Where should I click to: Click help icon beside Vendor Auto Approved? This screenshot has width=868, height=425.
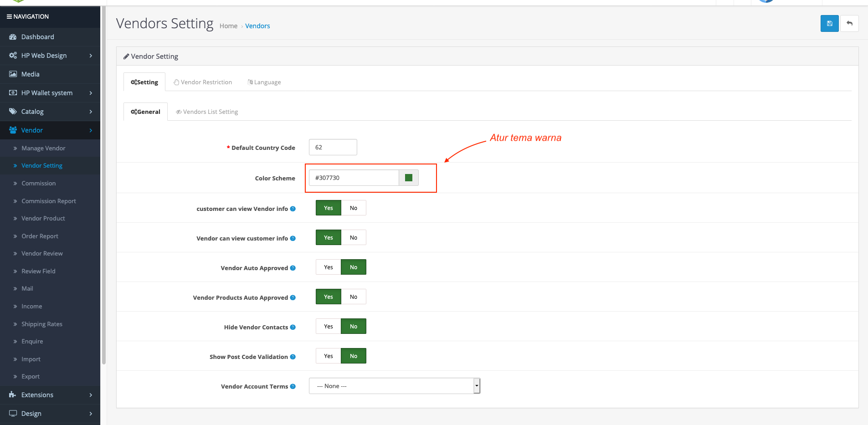[x=293, y=268]
